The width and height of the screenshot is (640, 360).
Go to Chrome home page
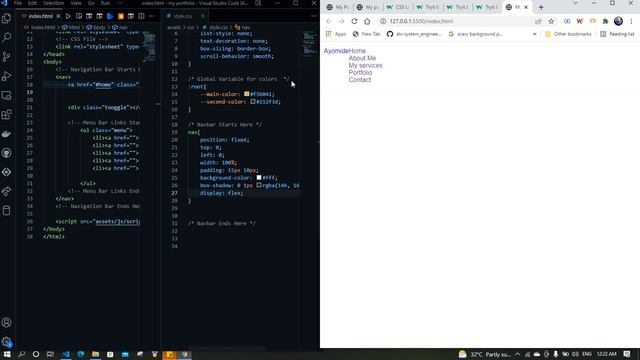click(x=367, y=21)
